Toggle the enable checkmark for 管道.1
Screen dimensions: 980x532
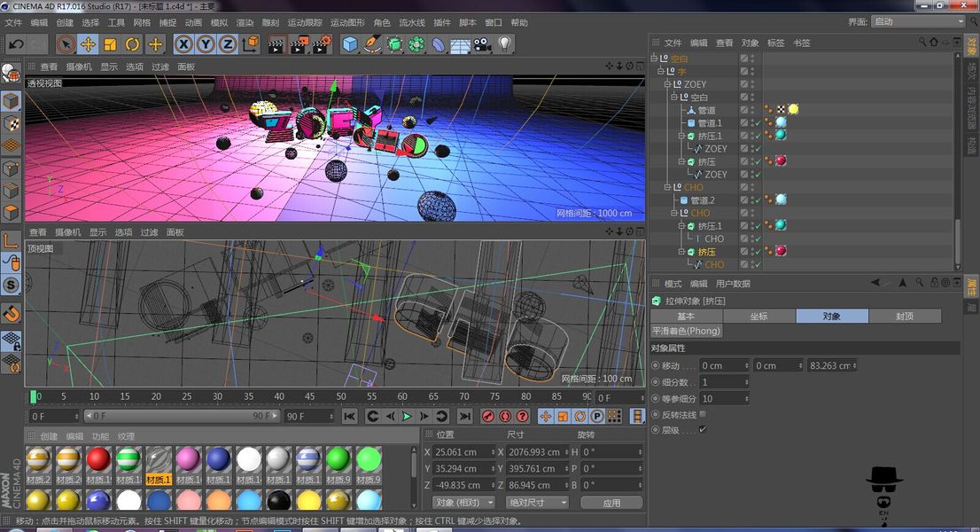pos(757,123)
